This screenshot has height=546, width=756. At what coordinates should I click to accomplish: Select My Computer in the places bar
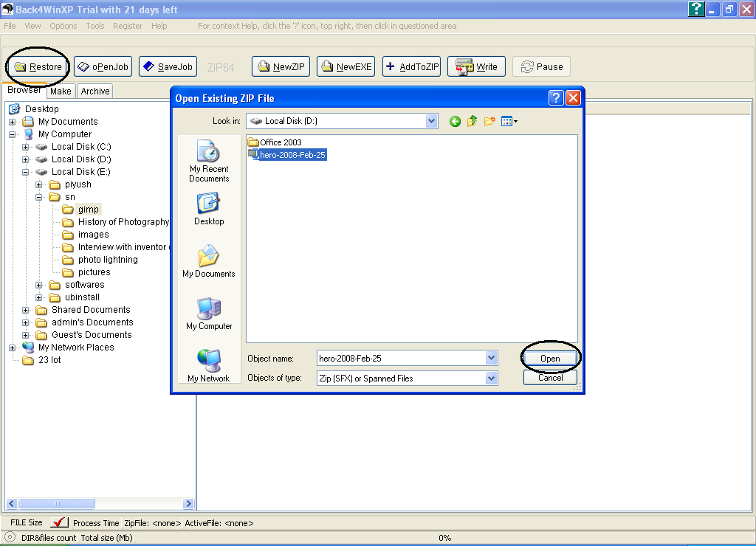click(x=209, y=314)
